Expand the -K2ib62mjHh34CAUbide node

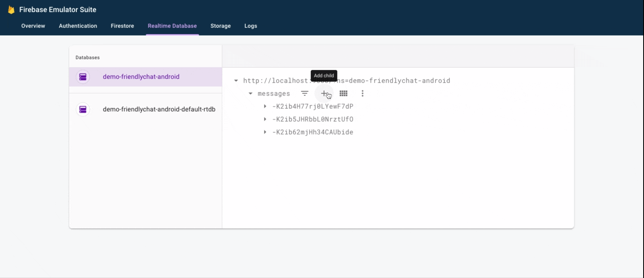(x=265, y=132)
